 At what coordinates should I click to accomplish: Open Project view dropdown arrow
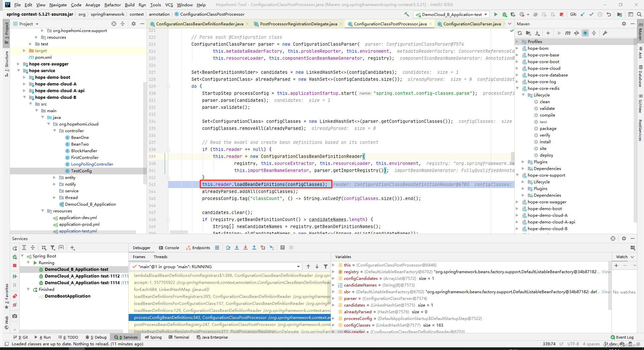tap(37, 24)
